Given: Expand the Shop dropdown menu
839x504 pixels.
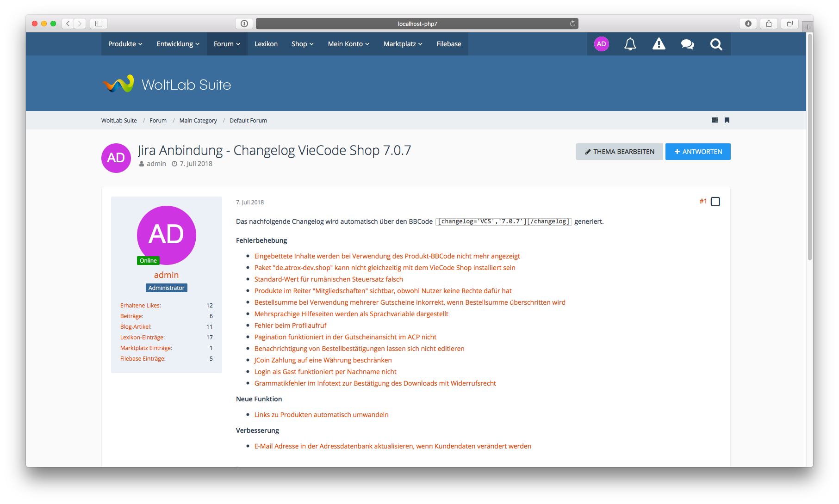Looking at the screenshot, I should click(303, 44).
